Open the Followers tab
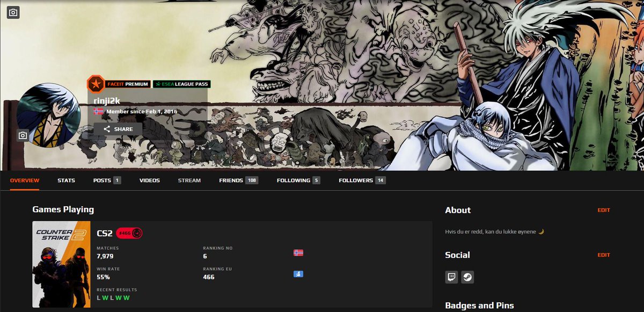Screen dimensions: 644x312 click(362, 180)
